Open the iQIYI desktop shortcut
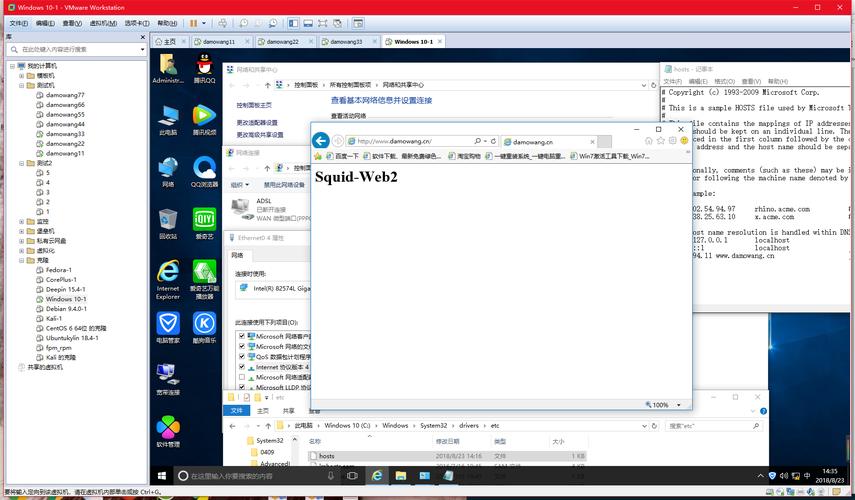The height and width of the screenshot is (500, 855). [x=204, y=223]
